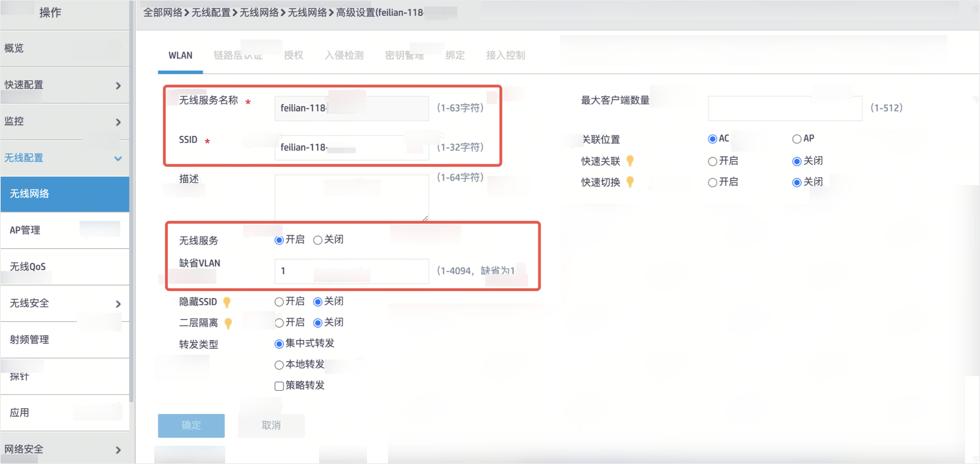Select AC as 关联位置
The height and width of the screenshot is (464, 980).
click(x=712, y=139)
